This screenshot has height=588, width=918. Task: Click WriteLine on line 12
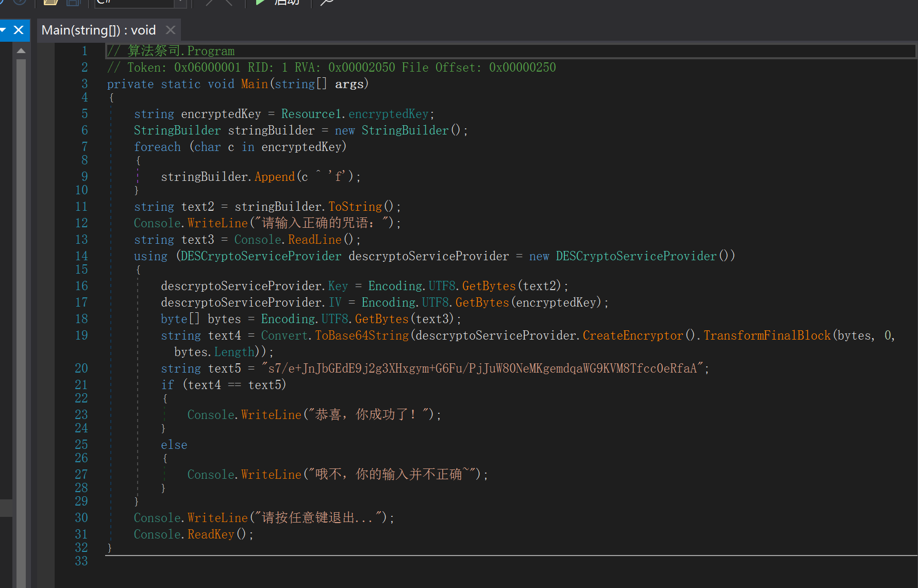coord(218,223)
